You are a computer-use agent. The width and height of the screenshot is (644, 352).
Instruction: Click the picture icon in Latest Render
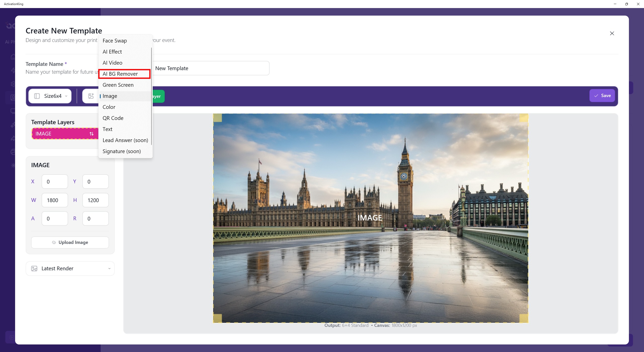(x=34, y=269)
